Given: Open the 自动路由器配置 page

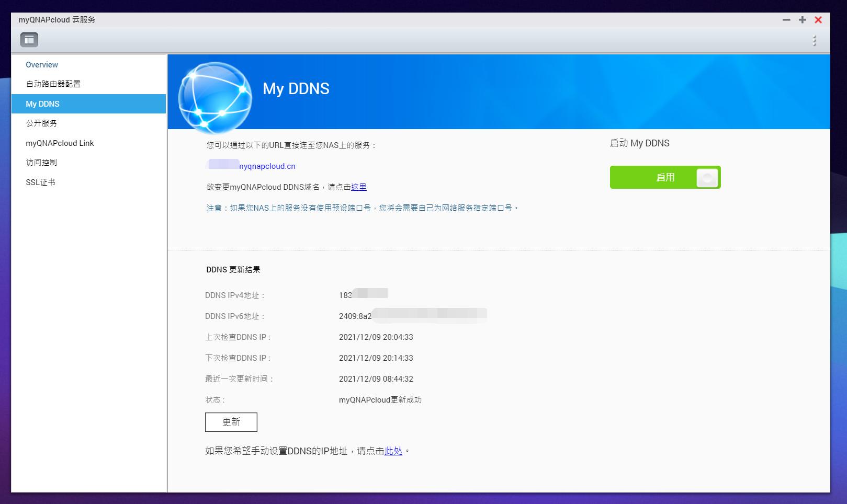Looking at the screenshot, I should pos(53,84).
